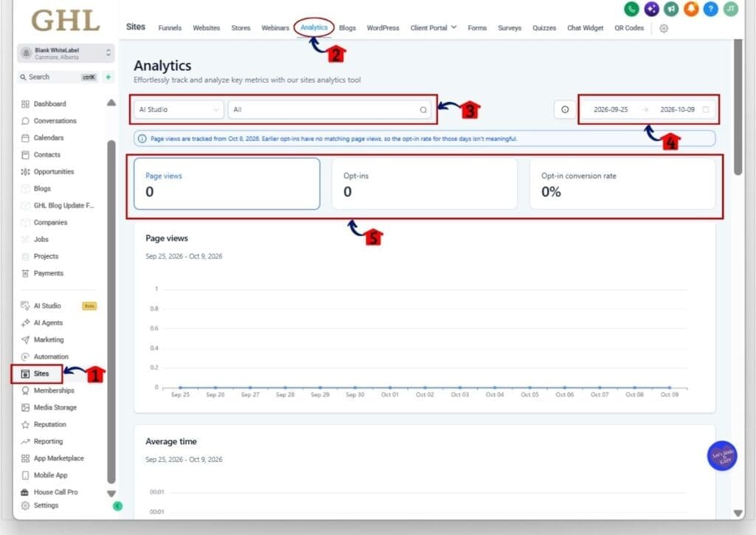This screenshot has height=535, width=756.
Task: Open the orange notifications bell
Action: click(691, 9)
